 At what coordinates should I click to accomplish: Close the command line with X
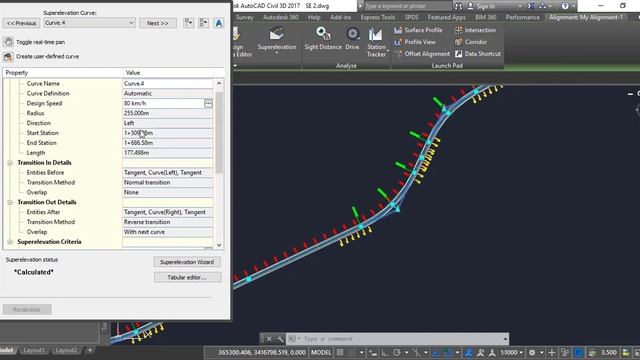point(269,339)
